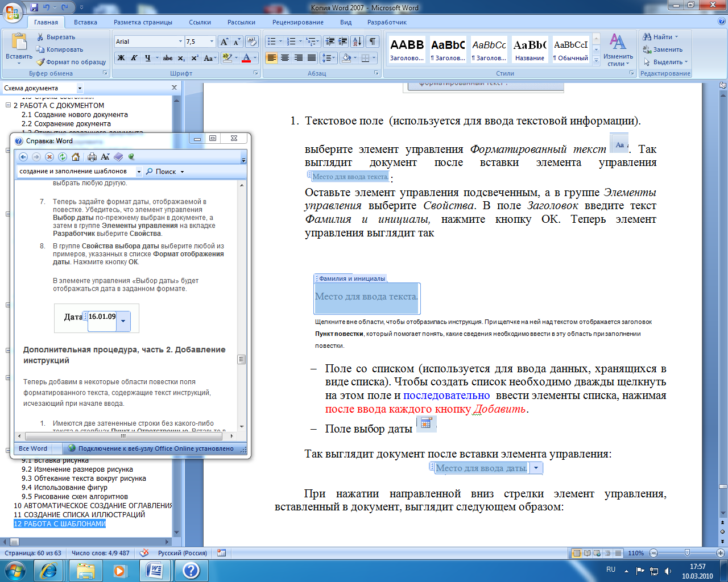728x582 pixels.
Task: Click the Sort (A-Я) icon
Action: pos(357,41)
